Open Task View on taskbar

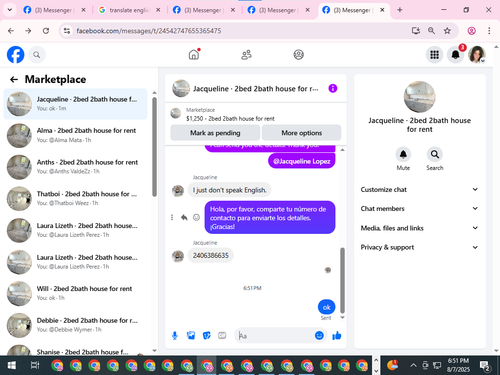click(x=35, y=365)
